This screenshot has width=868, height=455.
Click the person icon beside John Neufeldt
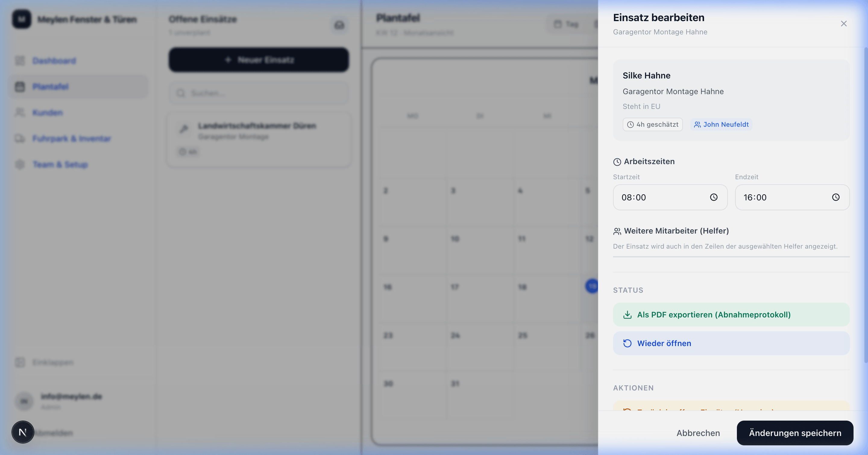click(697, 125)
